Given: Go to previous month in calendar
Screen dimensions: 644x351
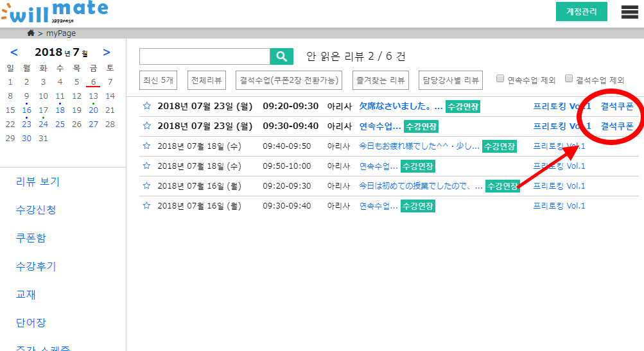Looking at the screenshot, I should [x=14, y=53].
